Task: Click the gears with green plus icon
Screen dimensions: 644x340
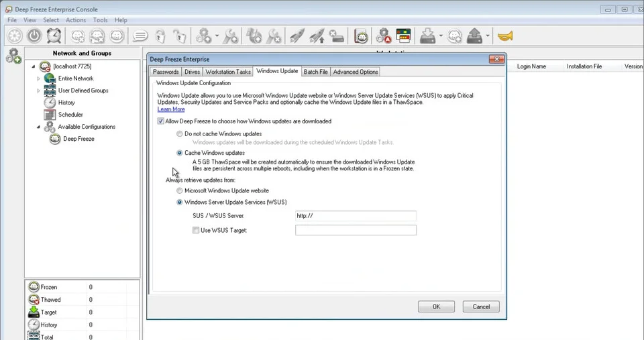Action: coord(13,56)
